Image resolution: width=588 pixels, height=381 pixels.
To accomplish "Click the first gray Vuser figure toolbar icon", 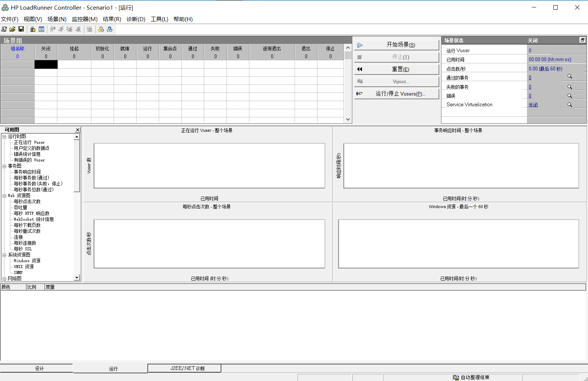I will (x=53, y=29).
